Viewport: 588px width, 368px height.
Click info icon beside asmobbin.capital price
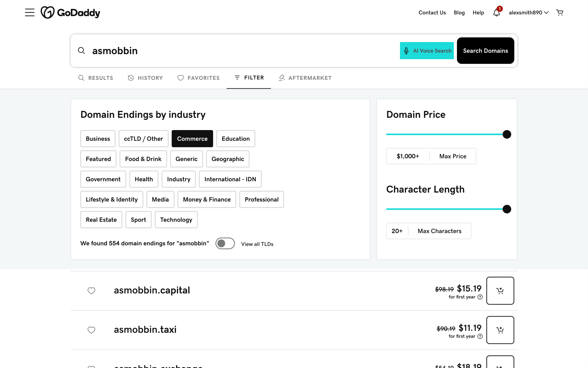pos(480,297)
